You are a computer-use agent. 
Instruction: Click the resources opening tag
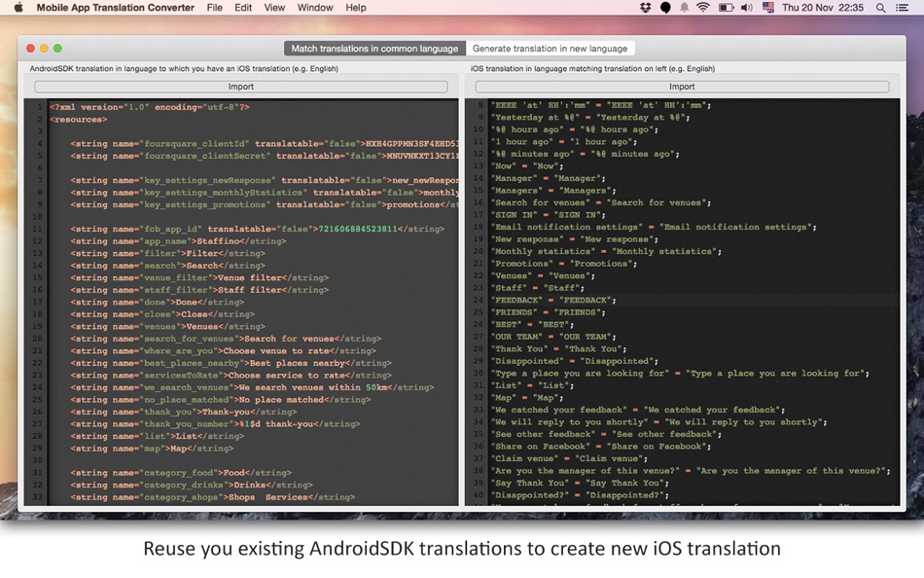point(79,119)
